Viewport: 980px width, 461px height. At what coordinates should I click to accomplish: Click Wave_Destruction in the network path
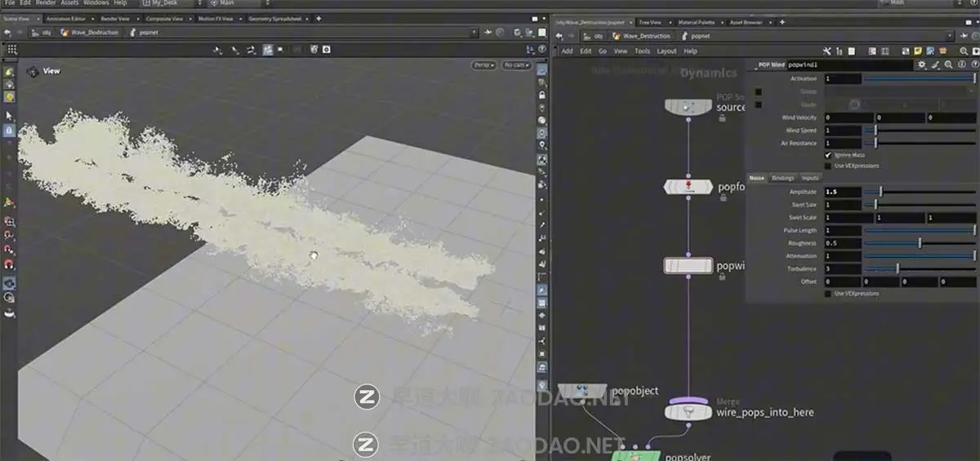tap(646, 36)
